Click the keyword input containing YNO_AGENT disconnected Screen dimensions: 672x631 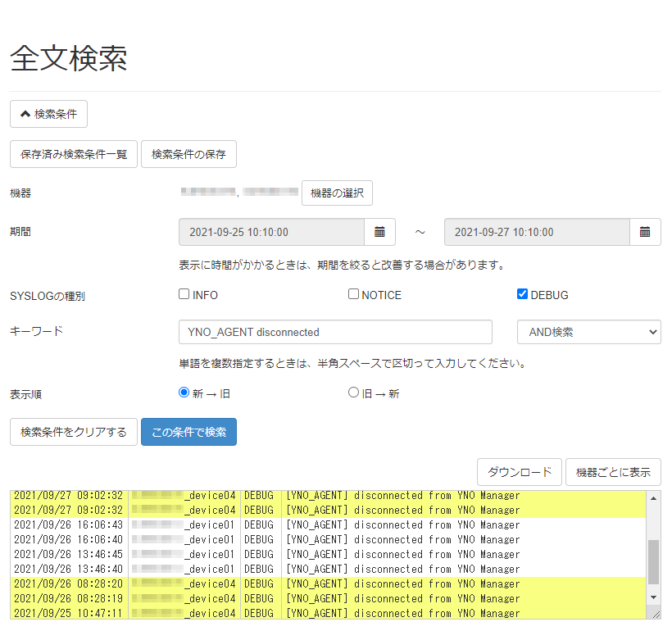335,332
